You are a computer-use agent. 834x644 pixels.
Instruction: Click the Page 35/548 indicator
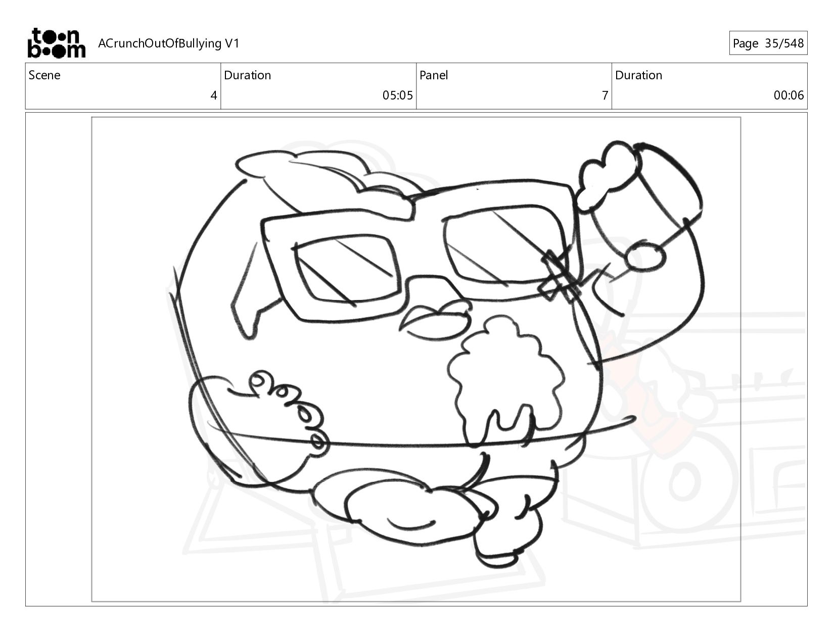click(768, 43)
